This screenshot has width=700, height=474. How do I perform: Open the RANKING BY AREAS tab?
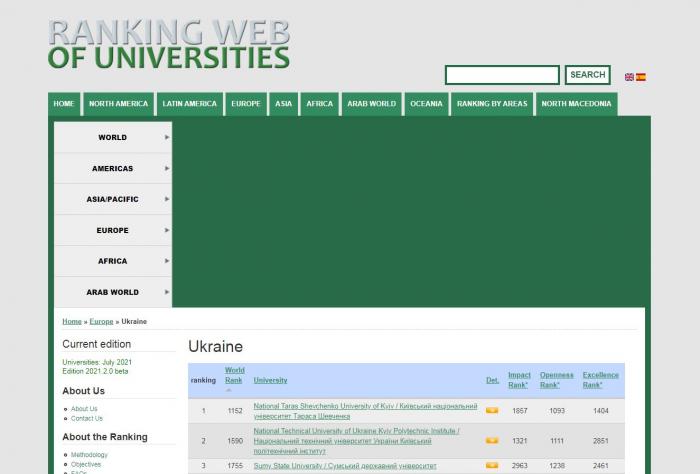coord(492,104)
